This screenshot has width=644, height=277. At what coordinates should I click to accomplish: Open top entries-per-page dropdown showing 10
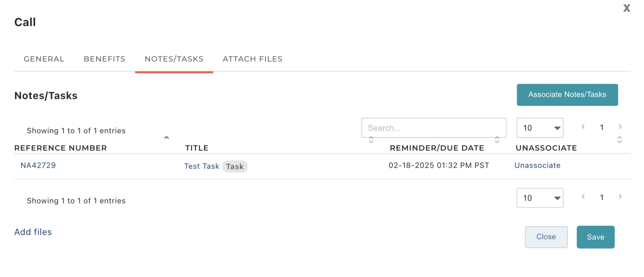pyautogui.click(x=540, y=128)
